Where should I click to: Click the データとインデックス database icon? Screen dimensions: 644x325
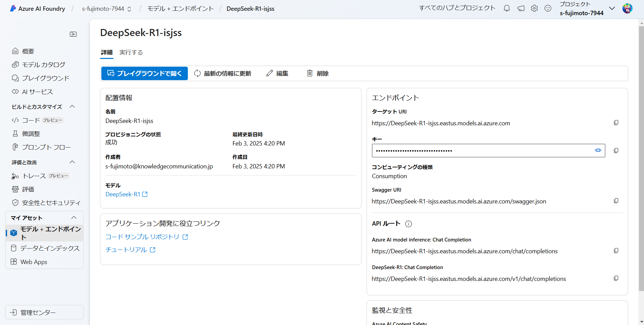coord(13,248)
